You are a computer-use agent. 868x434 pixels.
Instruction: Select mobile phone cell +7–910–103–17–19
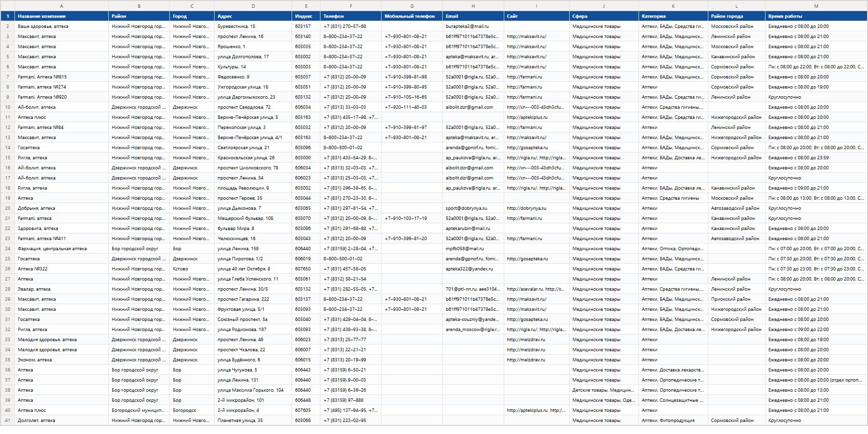click(x=412, y=218)
